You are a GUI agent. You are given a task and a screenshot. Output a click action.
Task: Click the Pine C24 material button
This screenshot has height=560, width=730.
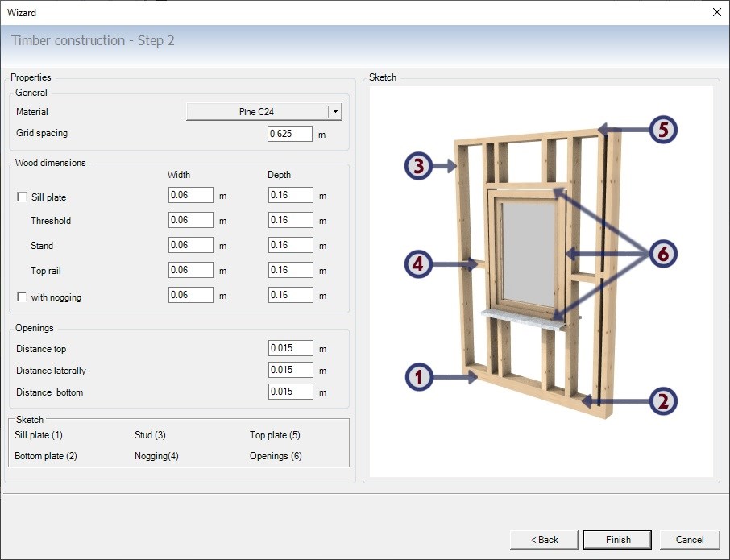coord(257,112)
